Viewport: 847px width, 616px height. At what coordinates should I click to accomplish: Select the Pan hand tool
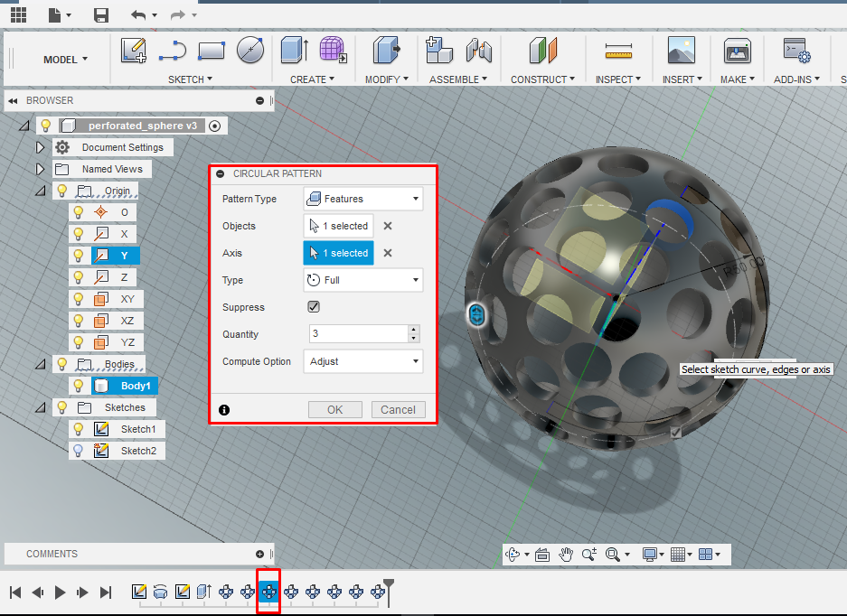coord(566,555)
